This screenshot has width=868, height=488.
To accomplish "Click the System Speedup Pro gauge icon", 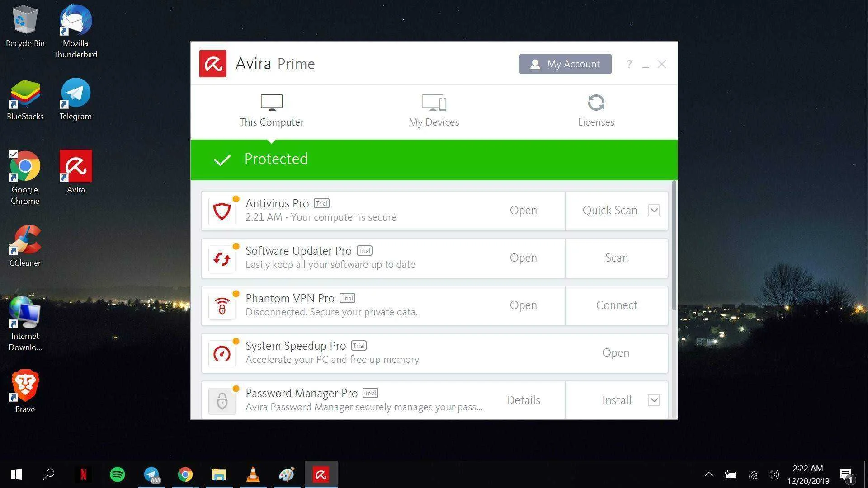I will [x=222, y=353].
